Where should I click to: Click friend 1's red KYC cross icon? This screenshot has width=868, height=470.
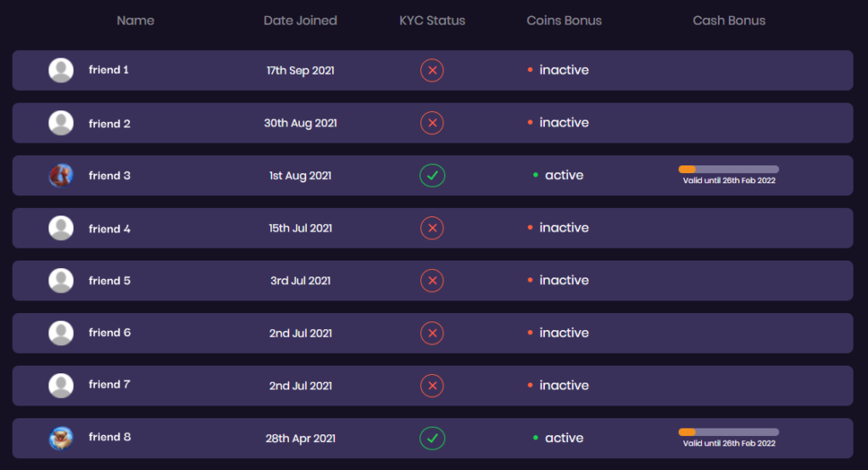tap(431, 70)
